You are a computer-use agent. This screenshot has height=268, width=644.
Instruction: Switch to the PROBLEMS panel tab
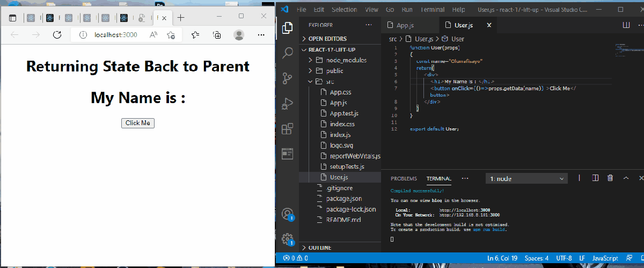pos(404,178)
